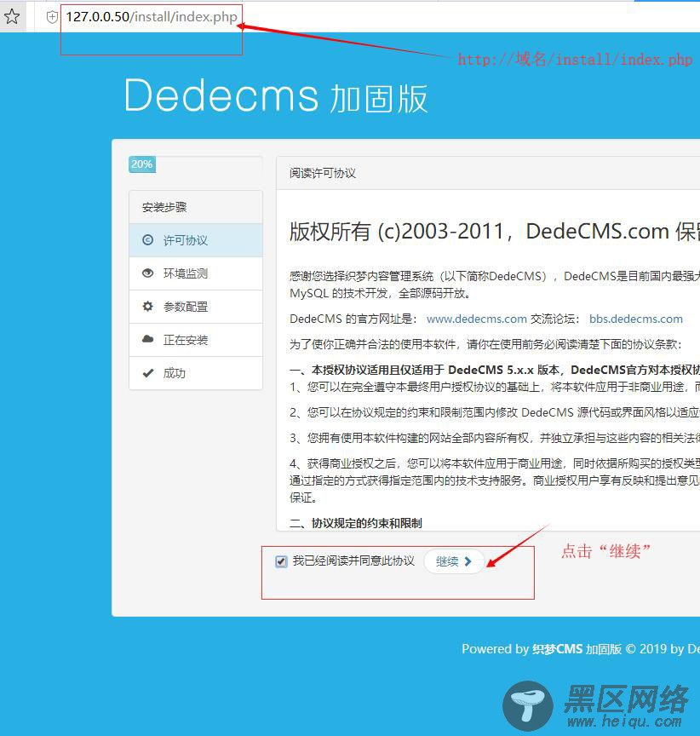This screenshot has width=700, height=736.
Task: Click the chevron arrow inside 继续 button
Action: [468, 561]
